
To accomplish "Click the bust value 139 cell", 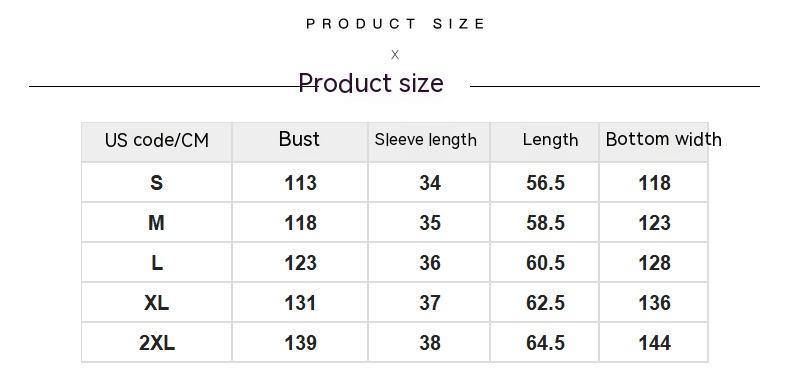I will [x=300, y=343].
